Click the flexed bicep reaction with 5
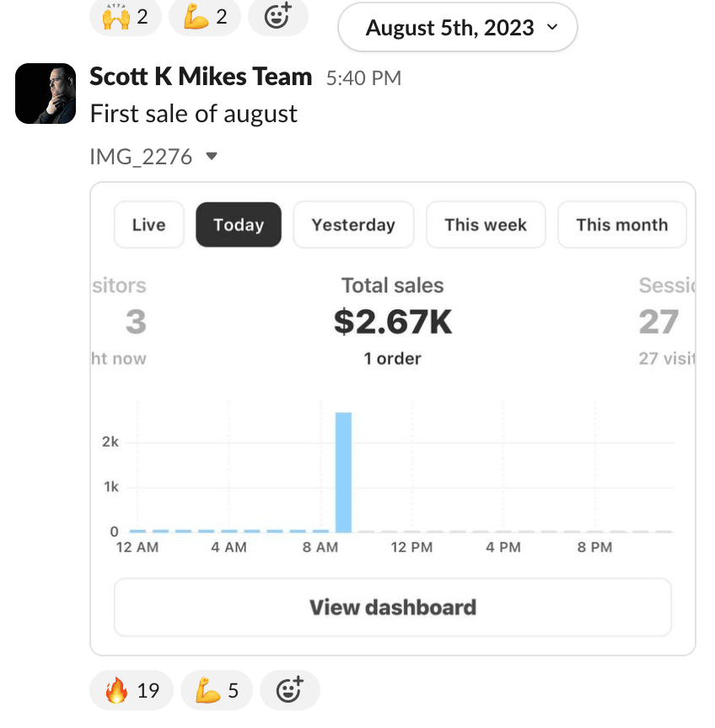Screen dimensions: 715x728 tap(217, 691)
